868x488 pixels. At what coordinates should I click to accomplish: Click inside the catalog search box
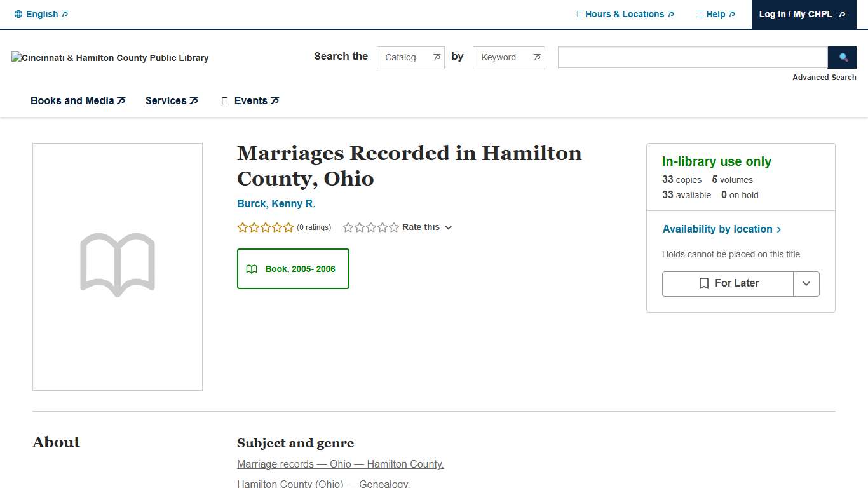coord(692,57)
